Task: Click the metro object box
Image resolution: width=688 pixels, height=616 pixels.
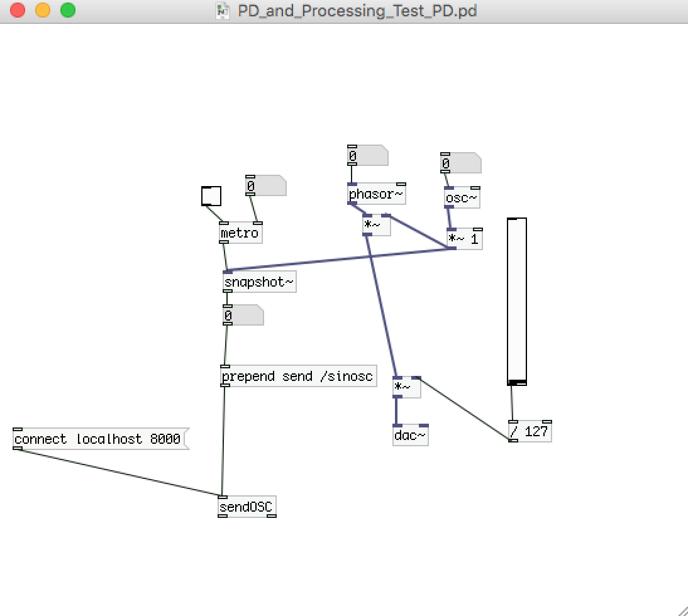Action: coord(240,233)
